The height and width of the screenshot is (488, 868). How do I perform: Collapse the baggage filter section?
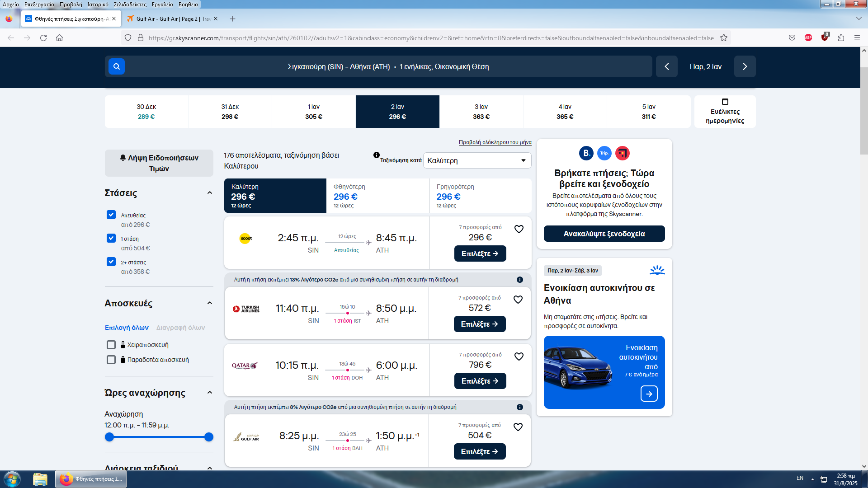[209, 303]
